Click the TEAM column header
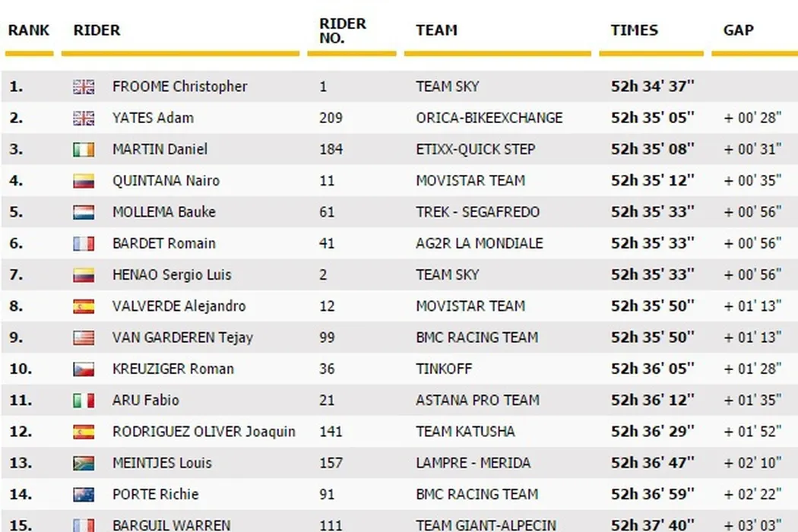This screenshot has height=532, width=798. click(436, 30)
